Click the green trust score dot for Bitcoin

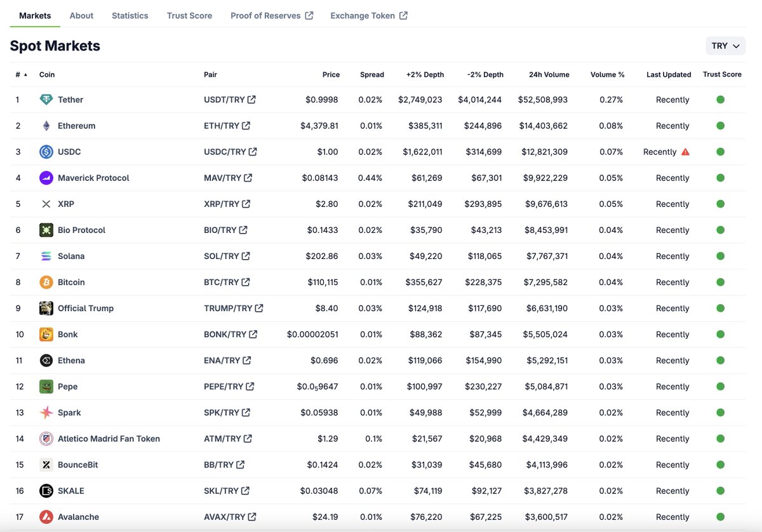[720, 282]
